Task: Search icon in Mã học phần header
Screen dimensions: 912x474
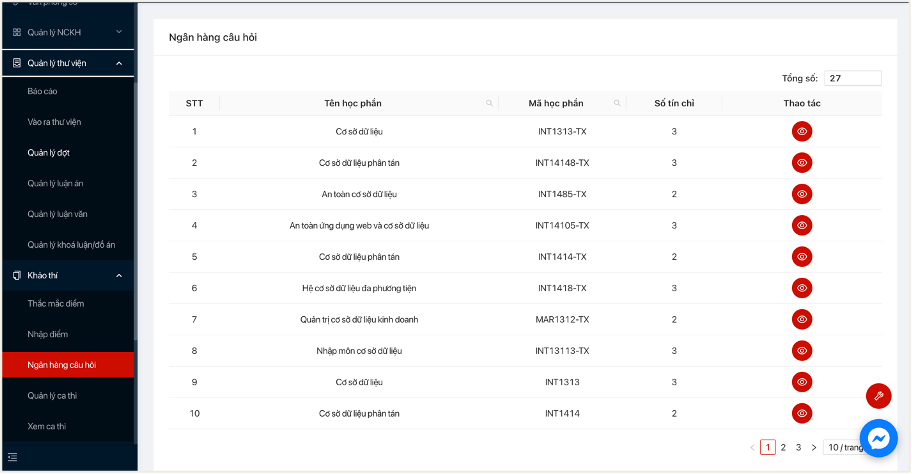Action: coord(617,104)
